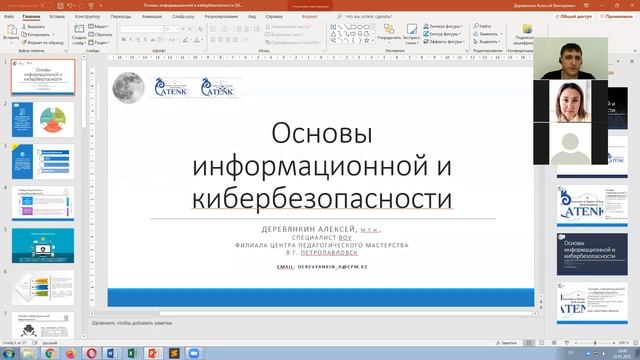Select slide 3 thumbnail in slide panel
Screen dimensions: 640x360
click(43, 162)
